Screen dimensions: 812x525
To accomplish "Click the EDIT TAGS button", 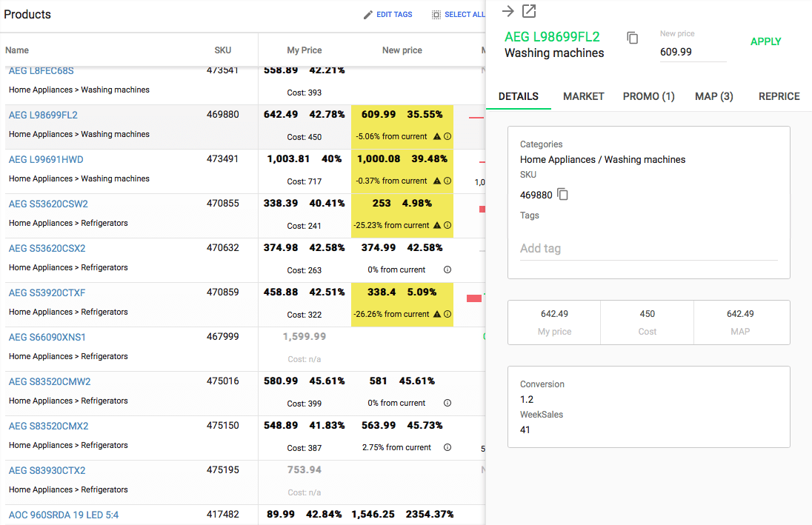I will pos(388,15).
